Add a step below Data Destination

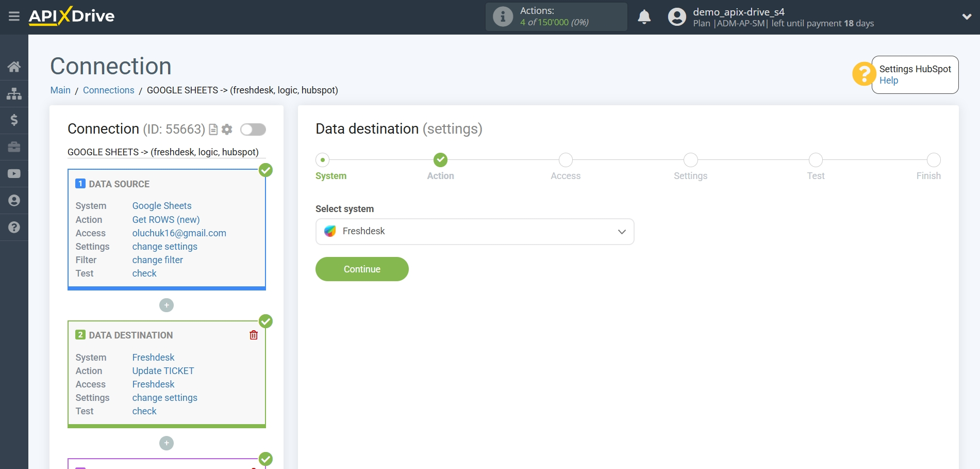[167, 443]
